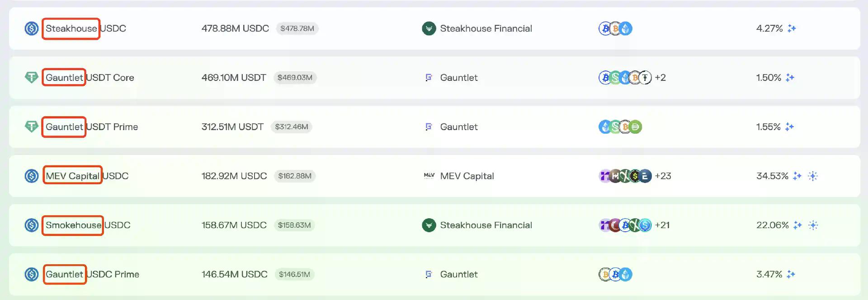Click the Steakhouse Financial logo in the first row
868x300 pixels.
point(429,28)
